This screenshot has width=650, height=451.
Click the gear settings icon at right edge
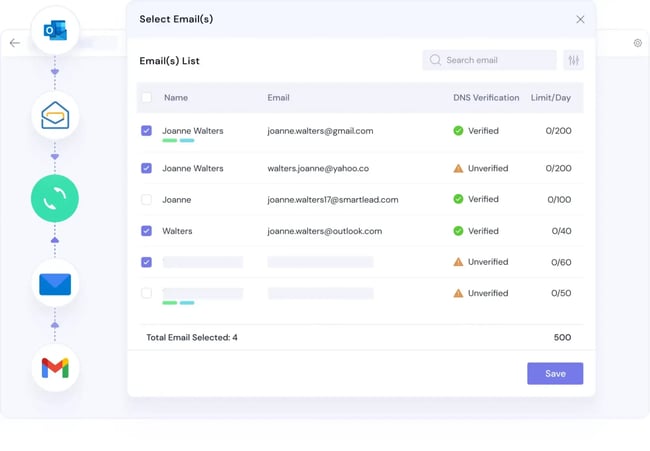638,43
